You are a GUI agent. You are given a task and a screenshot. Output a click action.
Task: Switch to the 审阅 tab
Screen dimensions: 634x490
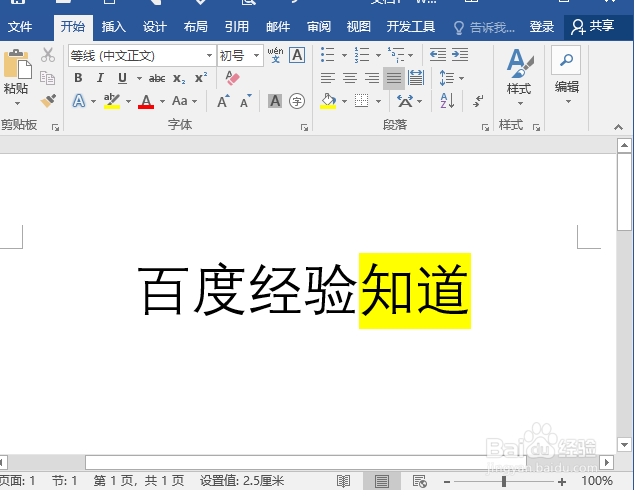pyautogui.click(x=319, y=27)
